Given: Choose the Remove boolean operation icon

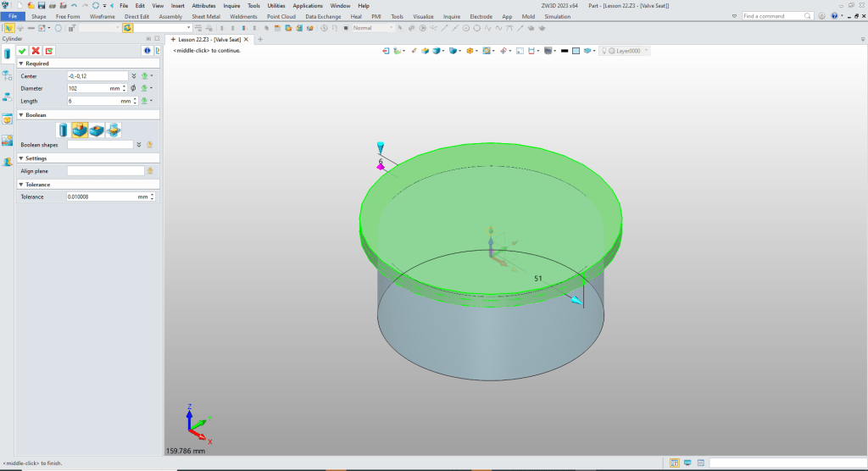Looking at the screenshot, I should 97,130.
